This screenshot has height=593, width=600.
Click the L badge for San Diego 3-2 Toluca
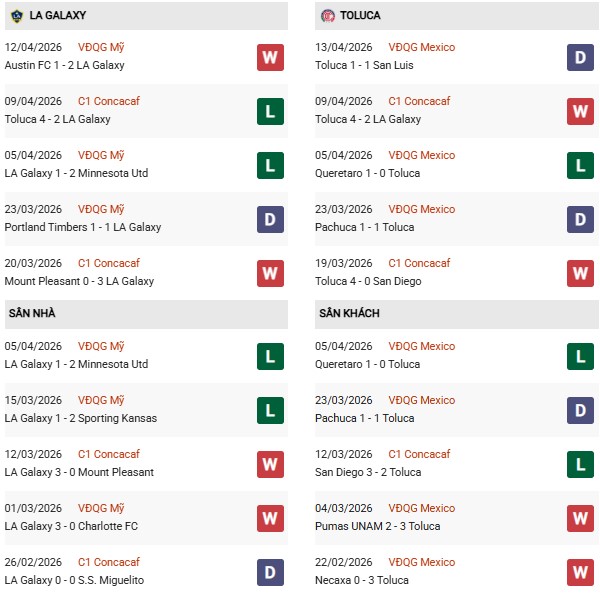(581, 464)
